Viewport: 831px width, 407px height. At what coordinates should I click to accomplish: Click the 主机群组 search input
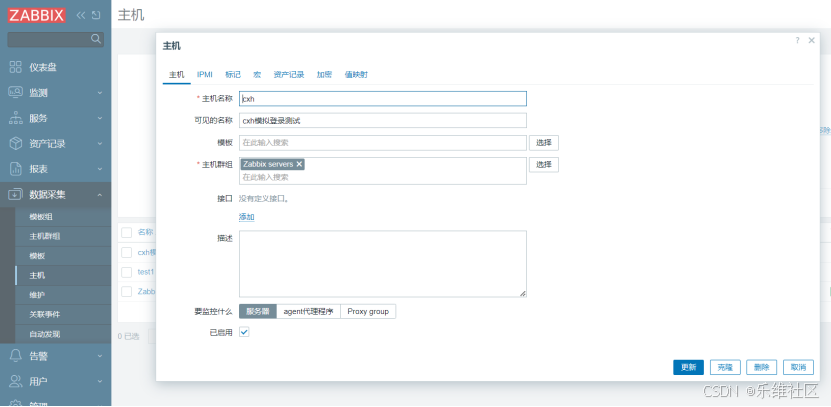[x=383, y=177]
